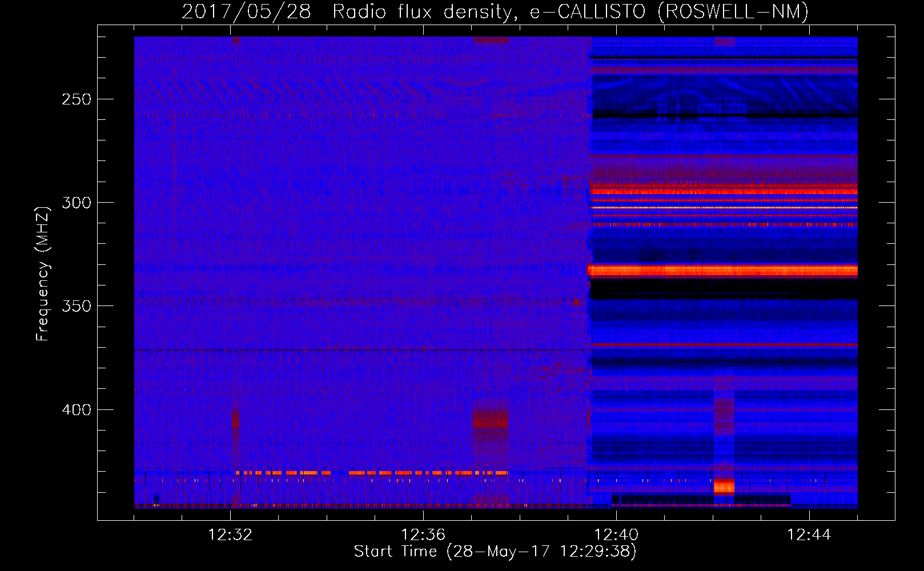Screen dimensions: 924x571
Task: Click the bright burst spot near 12:42
Action: pyautogui.click(x=724, y=486)
